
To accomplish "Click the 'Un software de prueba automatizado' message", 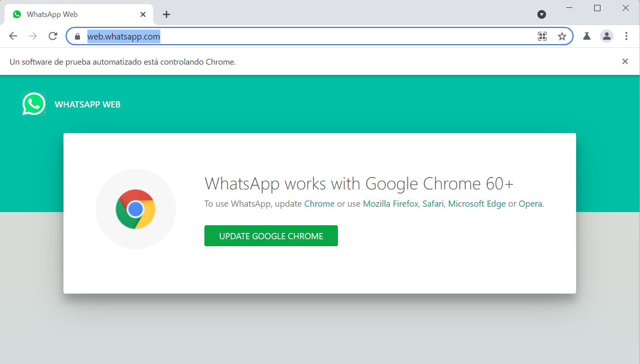I will 123,62.
